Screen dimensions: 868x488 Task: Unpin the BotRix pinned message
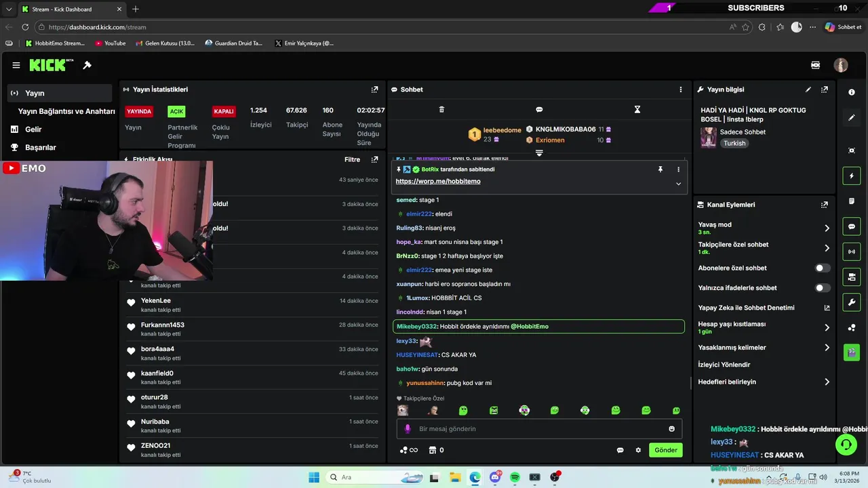[x=660, y=169]
